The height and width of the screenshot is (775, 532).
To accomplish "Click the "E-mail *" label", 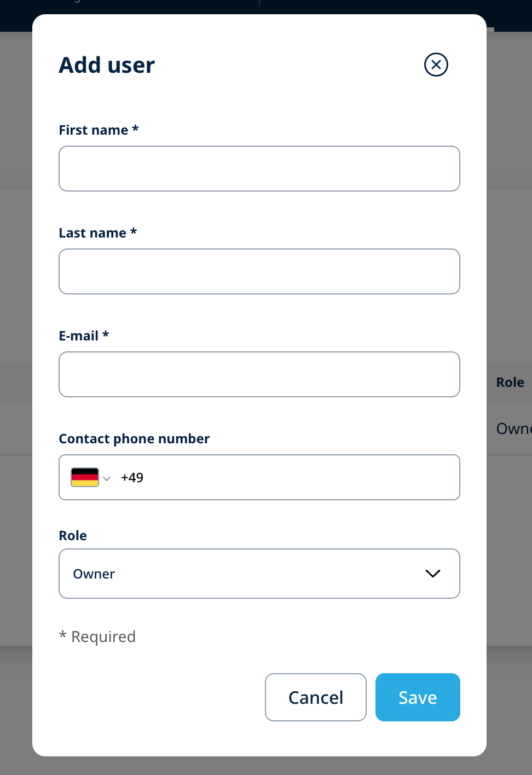I will click(x=84, y=336).
